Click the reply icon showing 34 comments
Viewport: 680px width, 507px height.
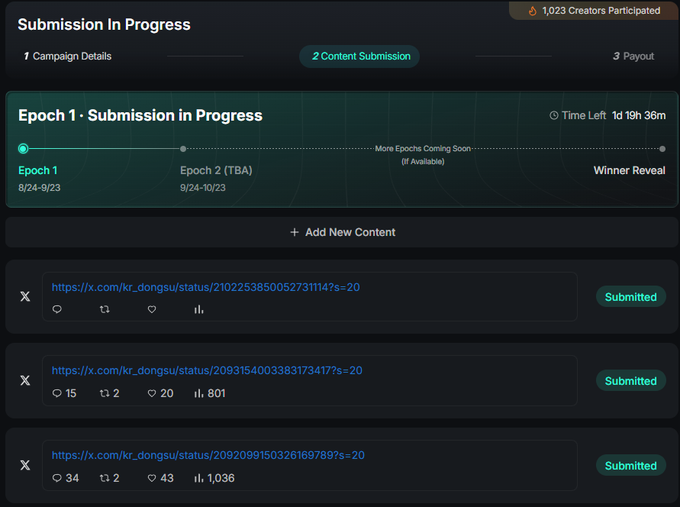coord(57,478)
